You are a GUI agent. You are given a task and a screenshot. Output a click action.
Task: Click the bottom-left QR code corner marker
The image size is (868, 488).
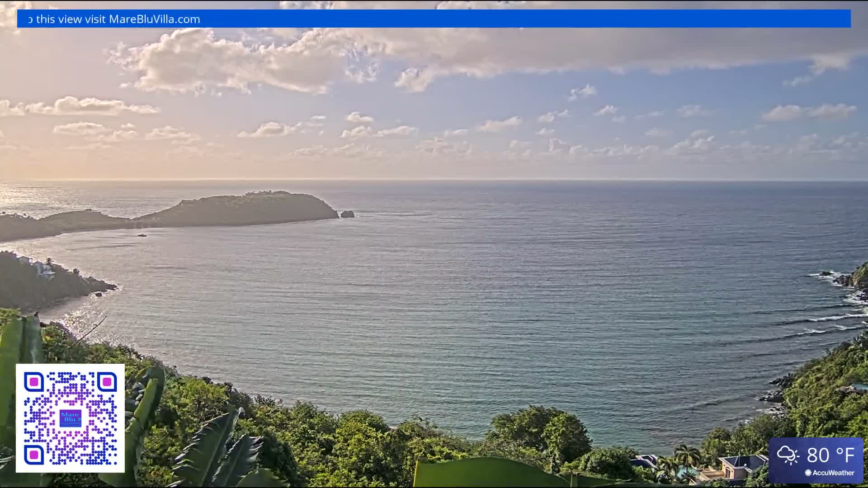[33, 455]
